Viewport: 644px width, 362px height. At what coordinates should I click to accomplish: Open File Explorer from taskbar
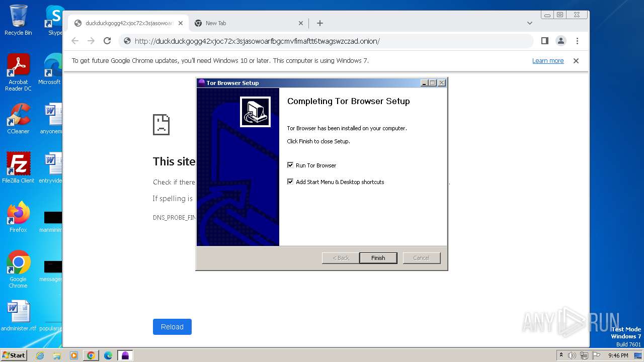(x=57, y=355)
